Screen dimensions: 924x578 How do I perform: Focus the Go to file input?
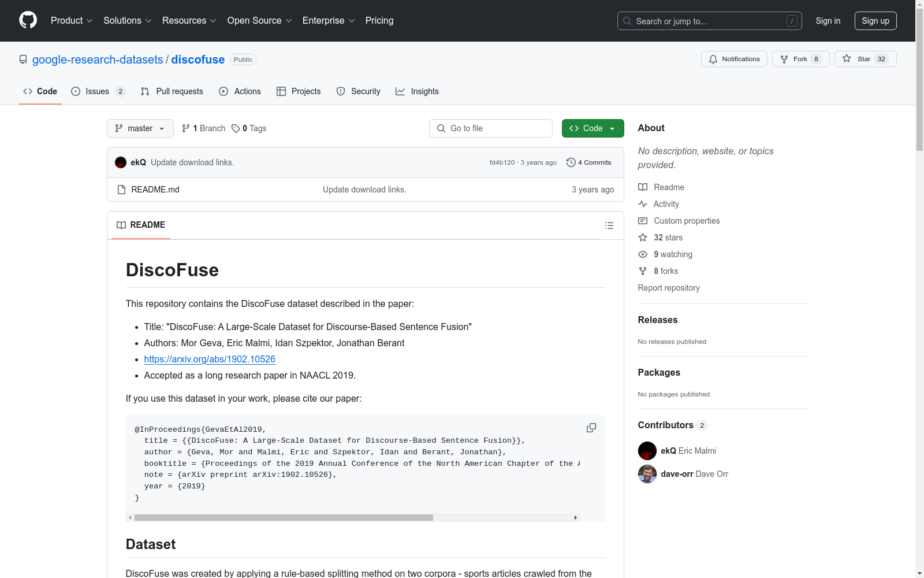491,128
